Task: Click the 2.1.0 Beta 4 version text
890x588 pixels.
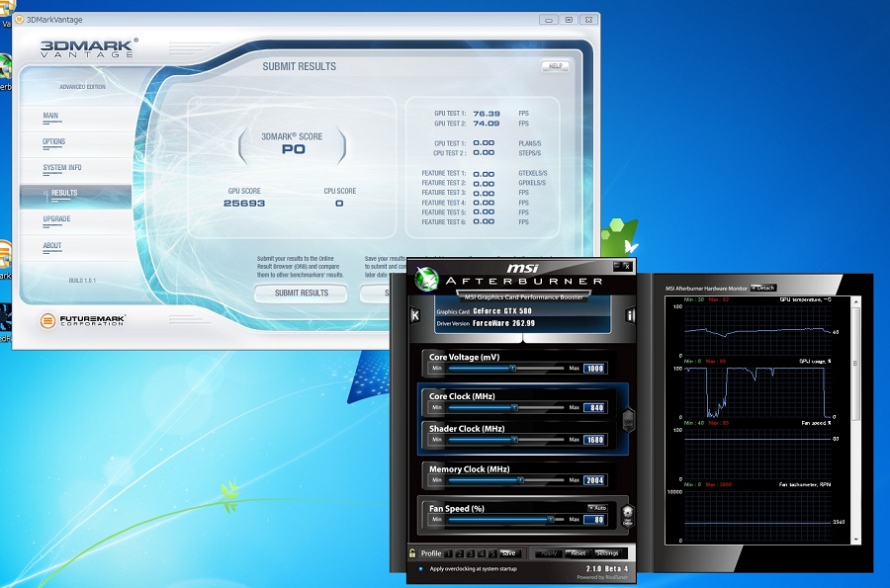Action: pos(607,568)
